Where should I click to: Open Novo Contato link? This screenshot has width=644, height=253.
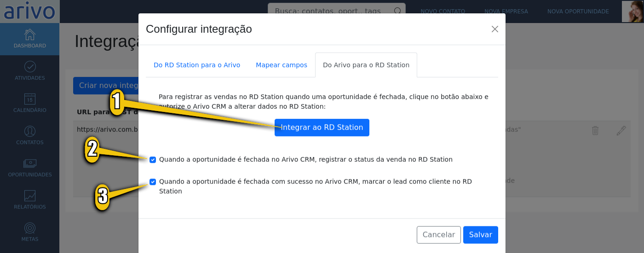[x=443, y=12]
